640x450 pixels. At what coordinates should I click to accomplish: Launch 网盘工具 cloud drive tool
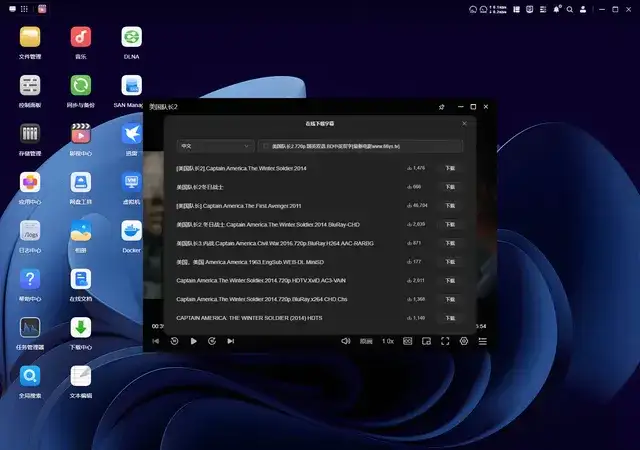80,182
